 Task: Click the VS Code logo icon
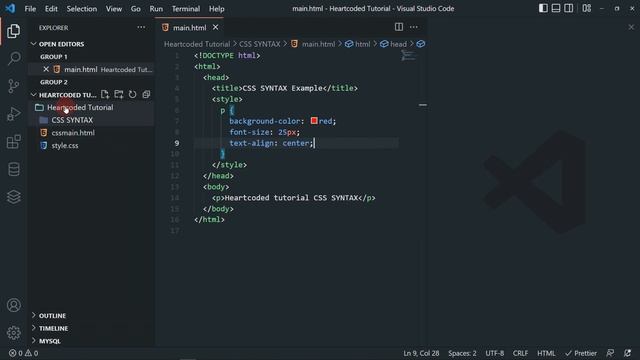pos(10,8)
